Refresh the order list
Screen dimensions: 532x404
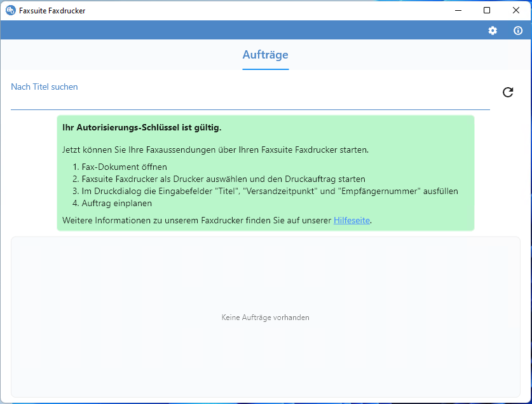(x=508, y=92)
